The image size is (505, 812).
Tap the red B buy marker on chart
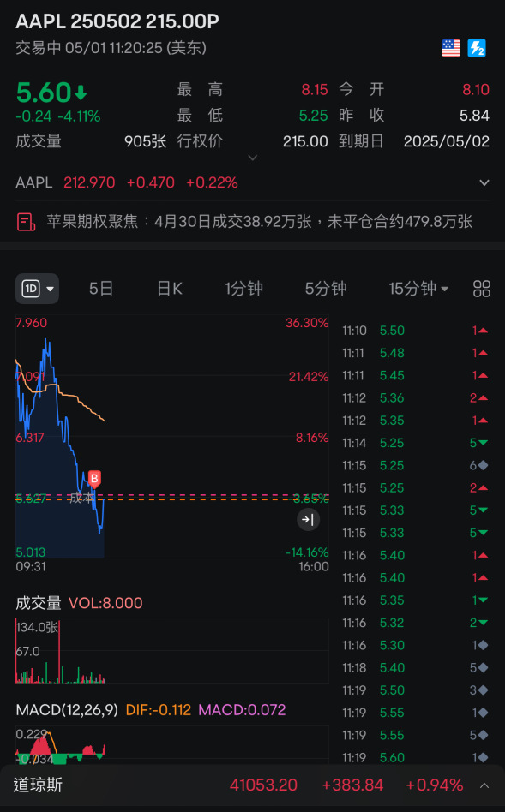tap(93, 479)
